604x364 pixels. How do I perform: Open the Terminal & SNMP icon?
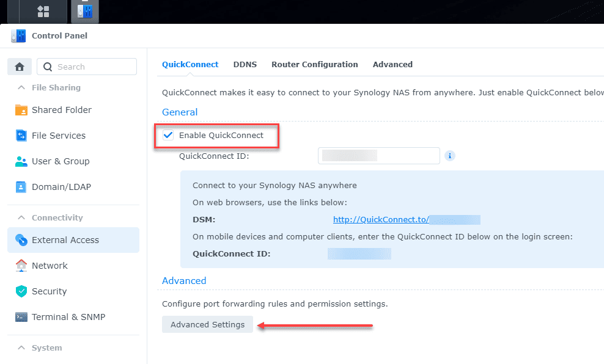point(21,317)
